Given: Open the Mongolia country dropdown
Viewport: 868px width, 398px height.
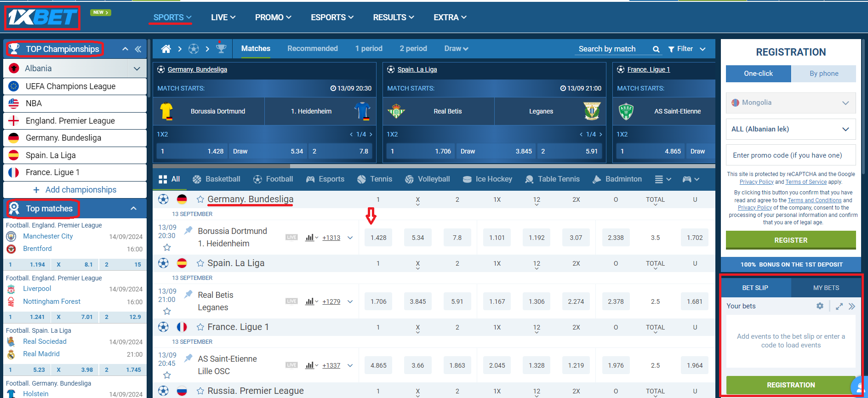Looking at the screenshot, I should pyautogui.click(x=791, y=103).
